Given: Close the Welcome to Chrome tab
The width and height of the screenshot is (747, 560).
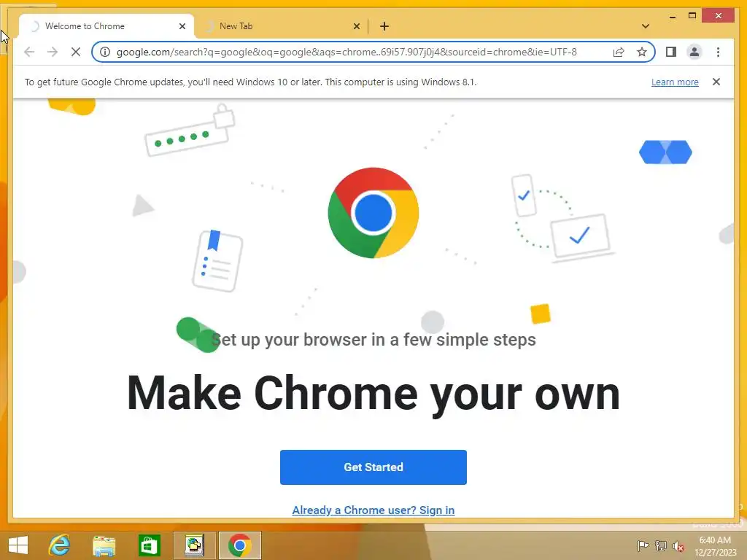Looking at the screenshot, I should [182, 26].
